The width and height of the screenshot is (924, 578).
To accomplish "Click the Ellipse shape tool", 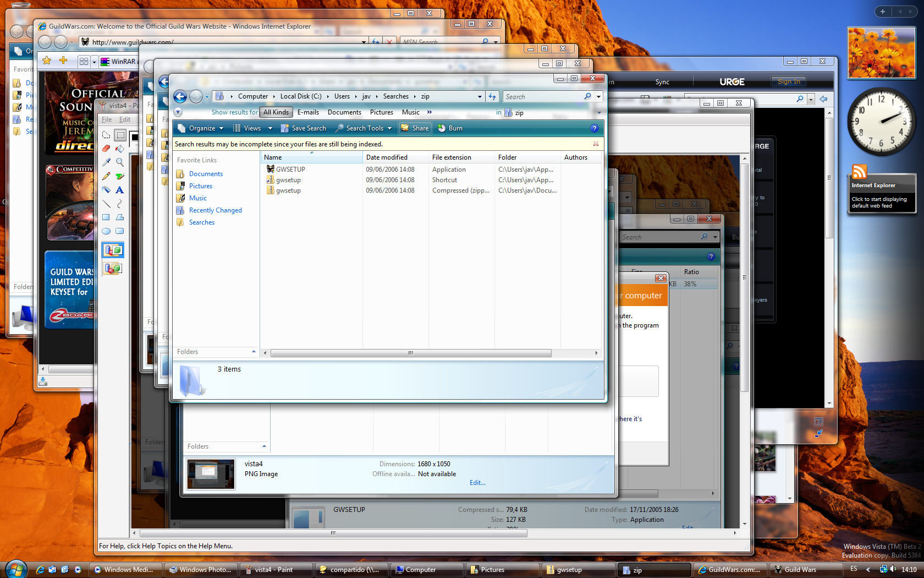I will [x=106, y=231].
